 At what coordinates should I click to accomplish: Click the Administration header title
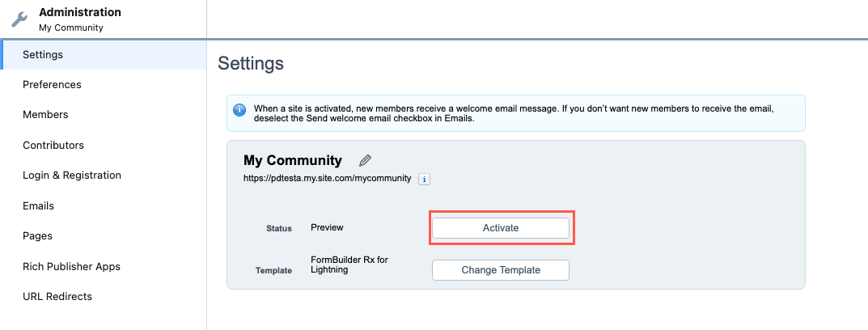(x=80, y=12)
